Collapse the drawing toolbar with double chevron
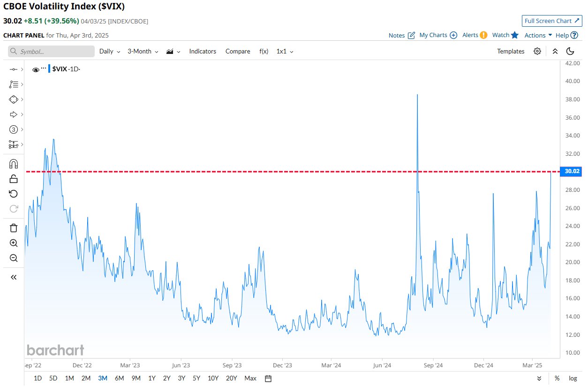The height and width of the screenshot is (387, 588). (x=14, y=277)
